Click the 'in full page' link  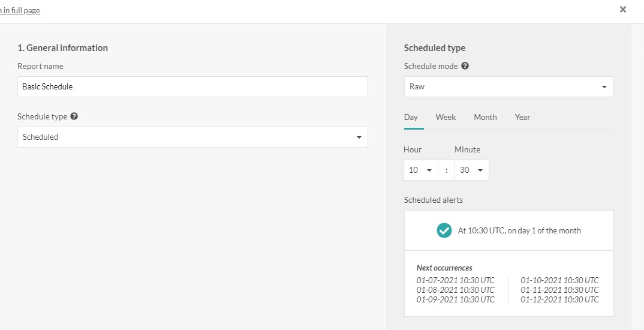pos(20,11)
